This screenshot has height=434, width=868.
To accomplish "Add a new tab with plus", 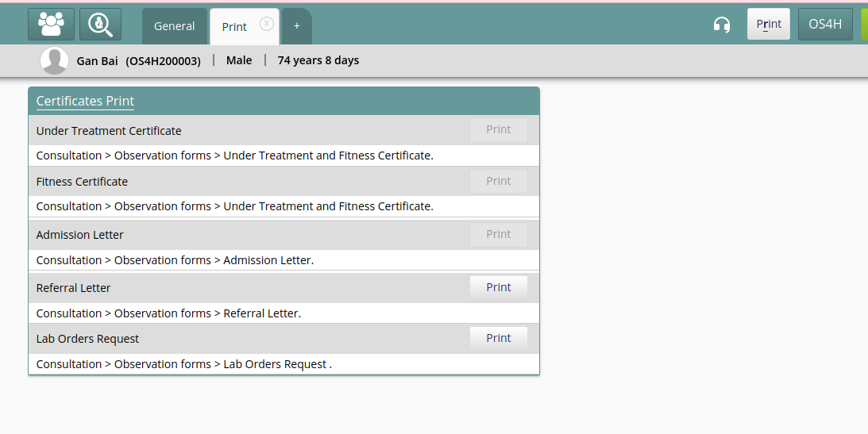I will (x=297, y=26).
